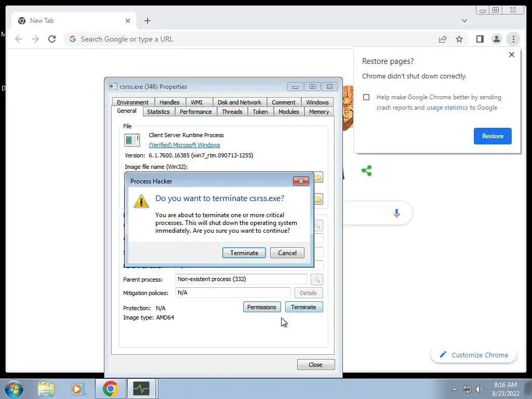Click the greyed Details button
Viewport: 532px width, 399px height.
click(308, 293)
